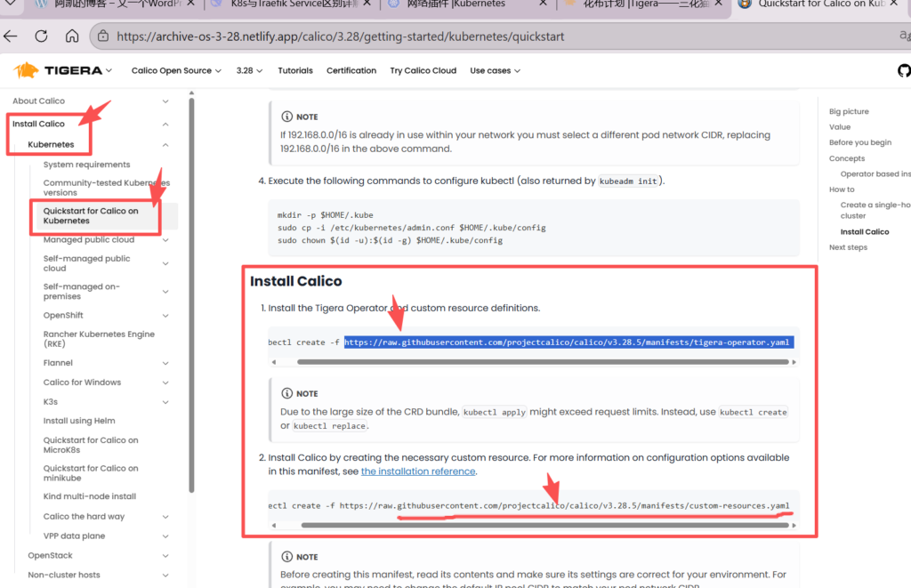Open the Certification menu item
Screen dimensions: 911x588
click(x=351, y=70)
